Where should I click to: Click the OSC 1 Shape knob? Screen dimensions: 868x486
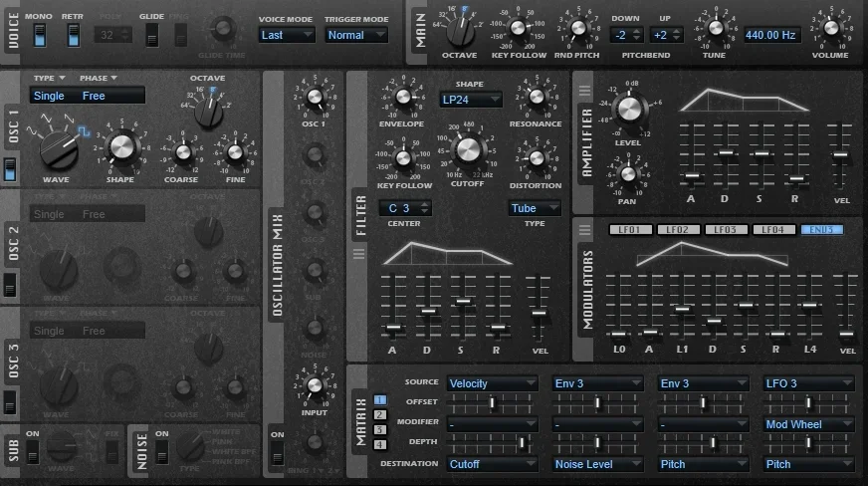click(120, 147)
